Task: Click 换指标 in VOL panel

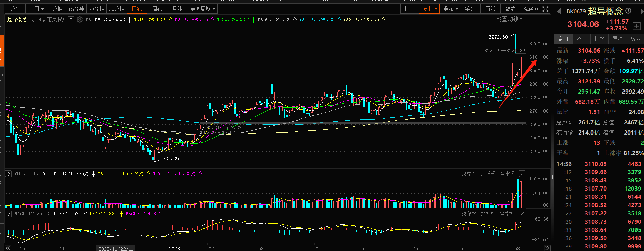Action: coord(507,174)
